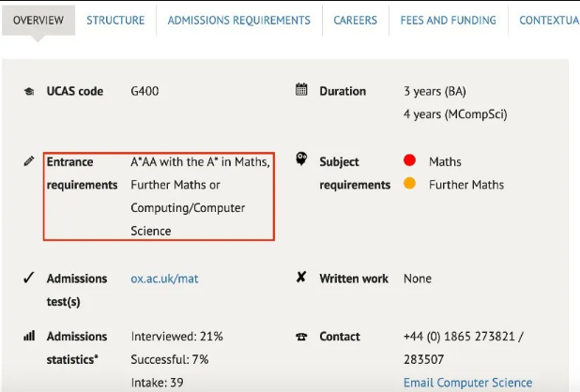
Task: Click the orange dot beside Further Maths
Action: pyautogui.click(x=409, y=184)
